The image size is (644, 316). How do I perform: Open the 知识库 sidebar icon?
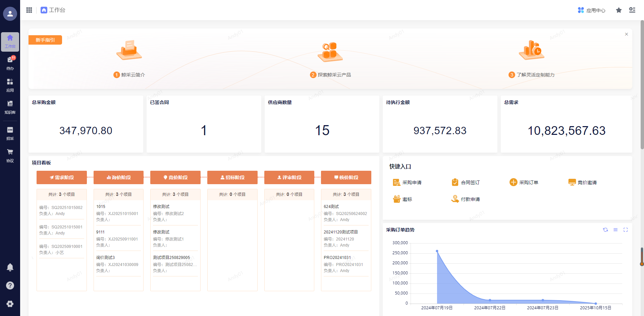tap(10, 107)
